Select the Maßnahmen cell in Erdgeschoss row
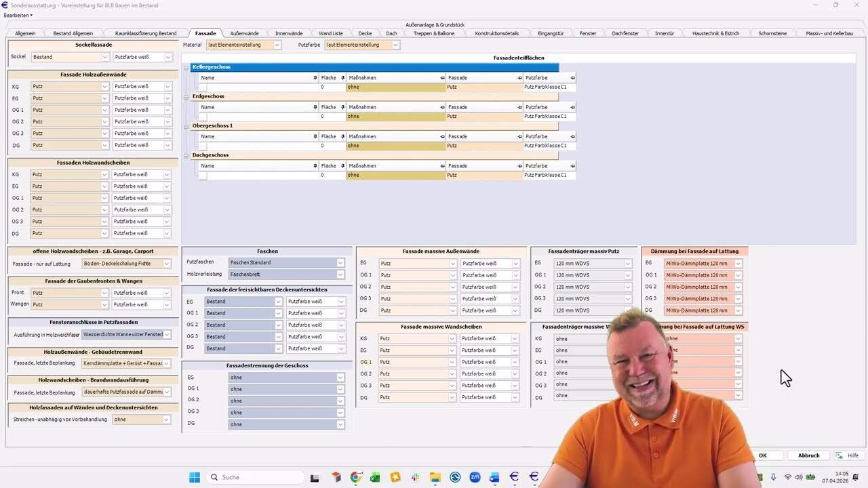The height and width of the screenshot is (488, 868). click(x=396, y=117)
